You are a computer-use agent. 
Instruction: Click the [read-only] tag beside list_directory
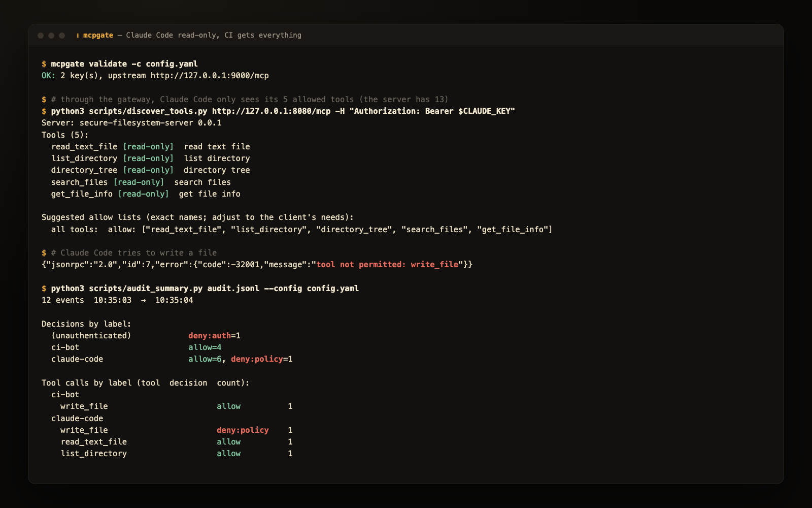coord(148,158)
